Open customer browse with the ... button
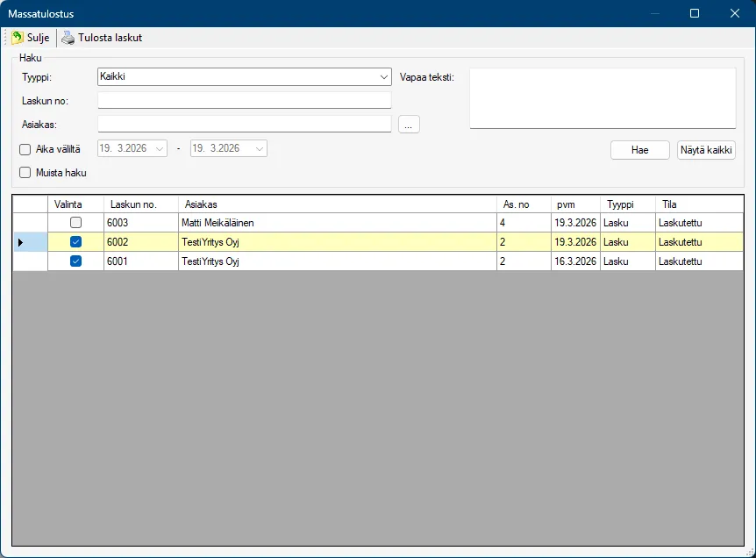 click(409, 125)
